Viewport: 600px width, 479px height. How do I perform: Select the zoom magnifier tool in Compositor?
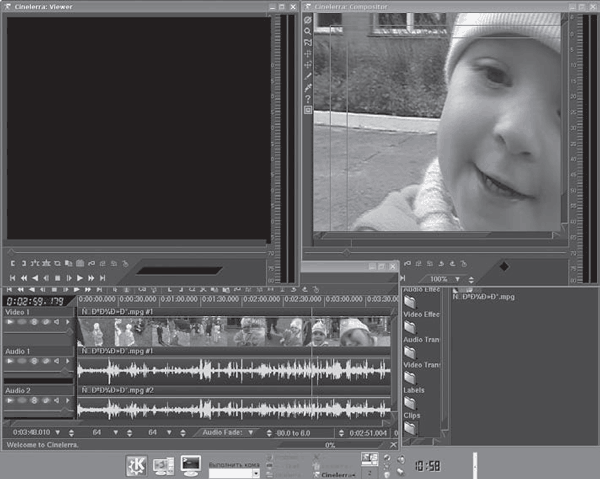[x=308, y=31]
